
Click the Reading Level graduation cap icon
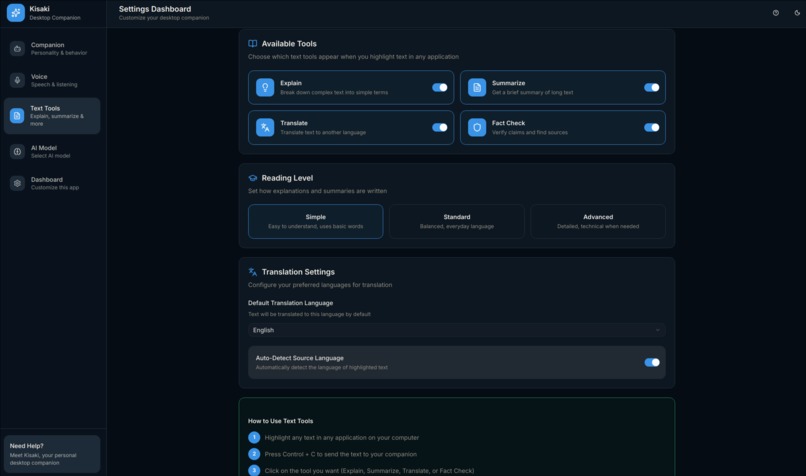tap(252, 178)
